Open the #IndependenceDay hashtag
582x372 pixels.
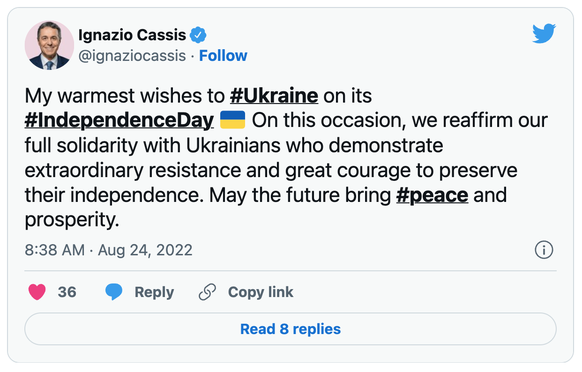click(119, 121)
